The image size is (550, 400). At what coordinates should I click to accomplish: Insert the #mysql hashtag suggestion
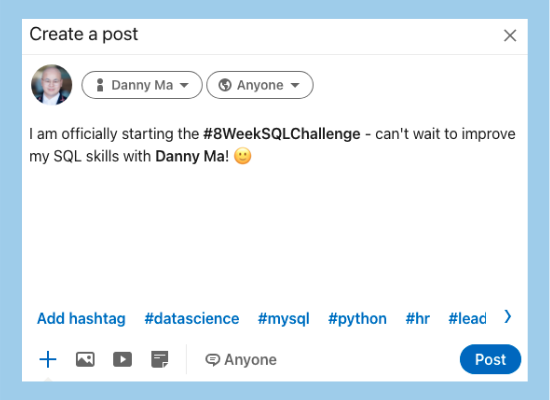pos(283,319)
